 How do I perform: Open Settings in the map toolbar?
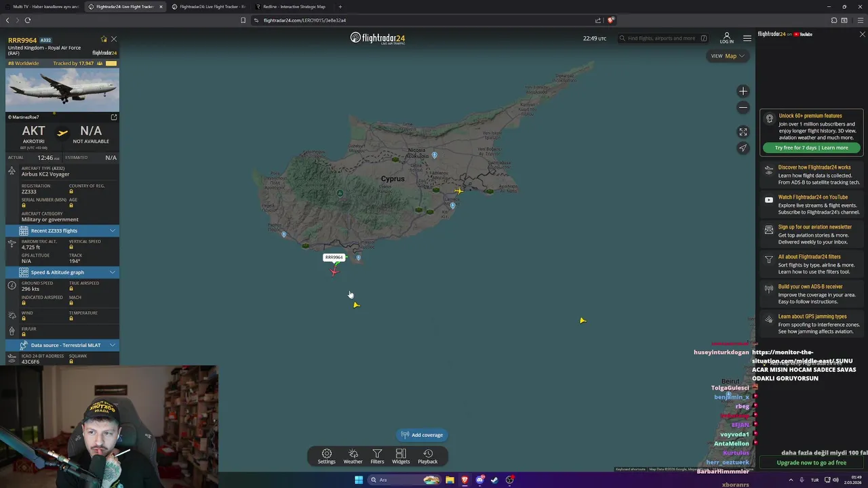[x=326, y=456]
